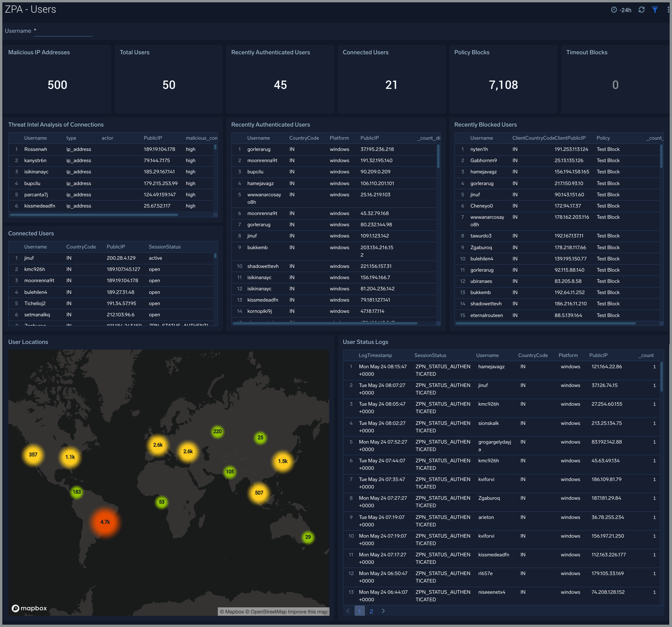Select page 1 in the pagination control
672x627 pixels.
359,611
